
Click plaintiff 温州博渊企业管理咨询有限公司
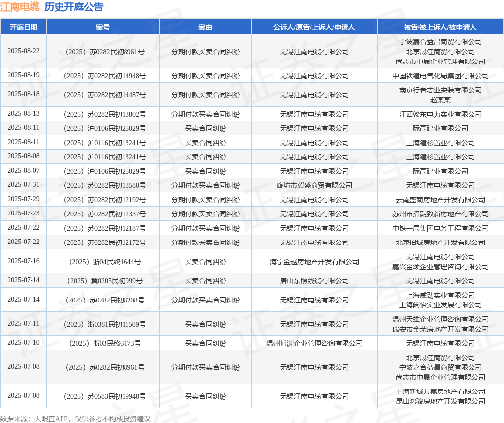click(x=314, y=344)
